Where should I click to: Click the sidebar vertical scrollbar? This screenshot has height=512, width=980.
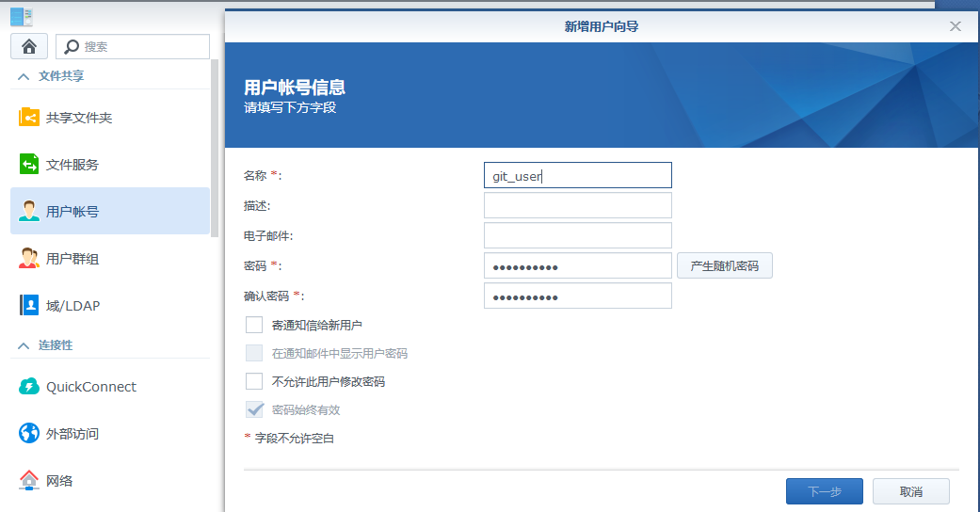click(215, 149)
